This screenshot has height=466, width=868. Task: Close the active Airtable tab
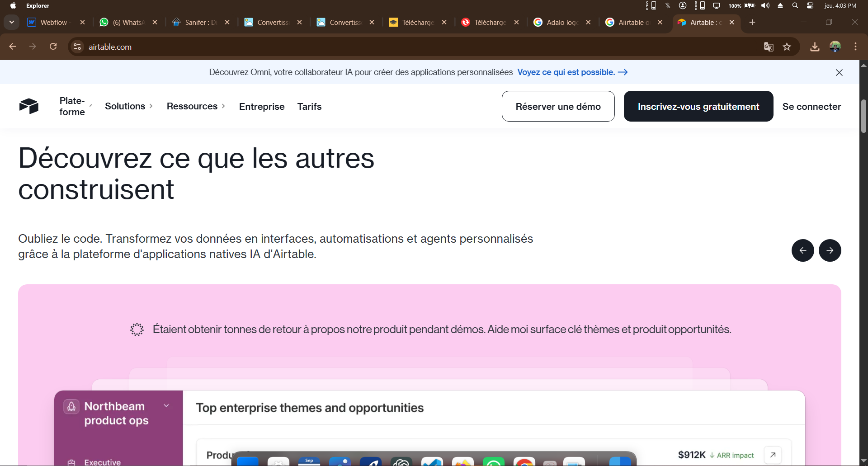pos(732,22)
